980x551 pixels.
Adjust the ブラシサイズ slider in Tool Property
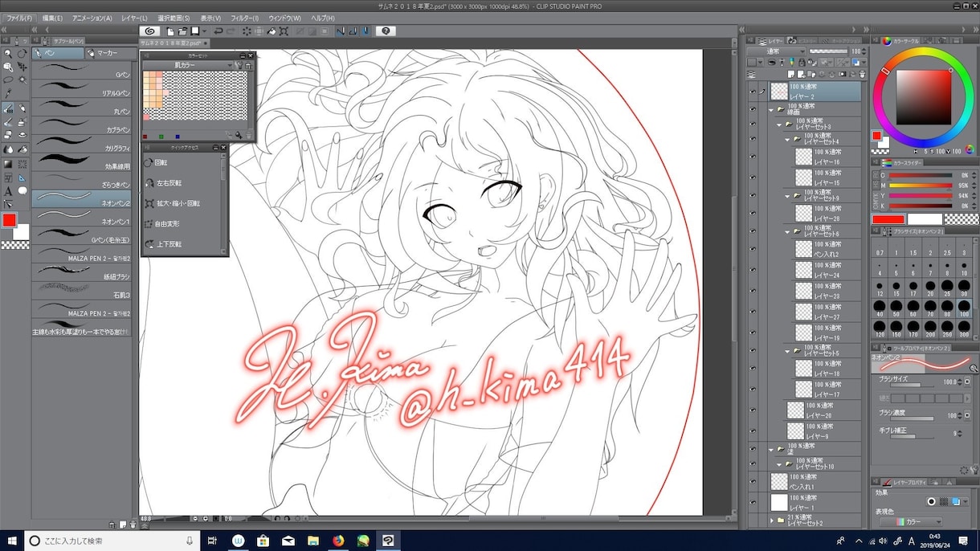tap(912, 385)
